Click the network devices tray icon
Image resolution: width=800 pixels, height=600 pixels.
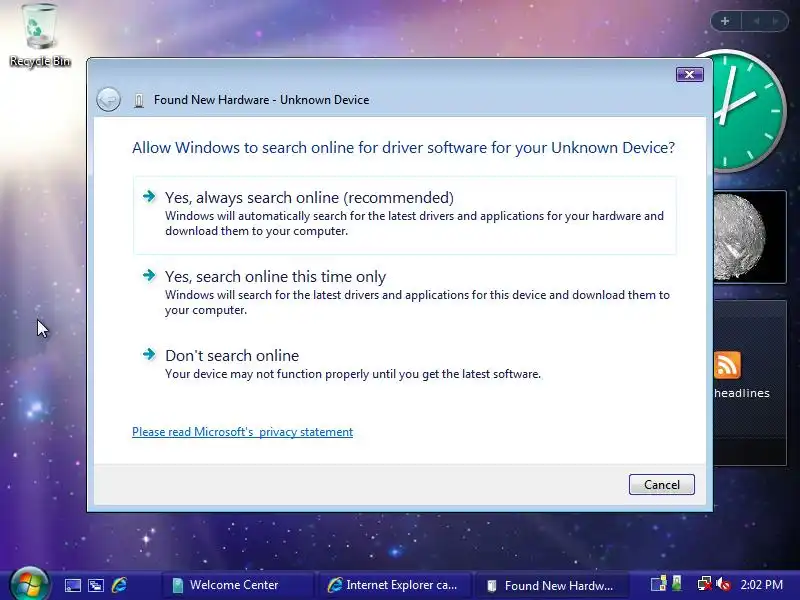pyautogui.click(x=659, y=584)
